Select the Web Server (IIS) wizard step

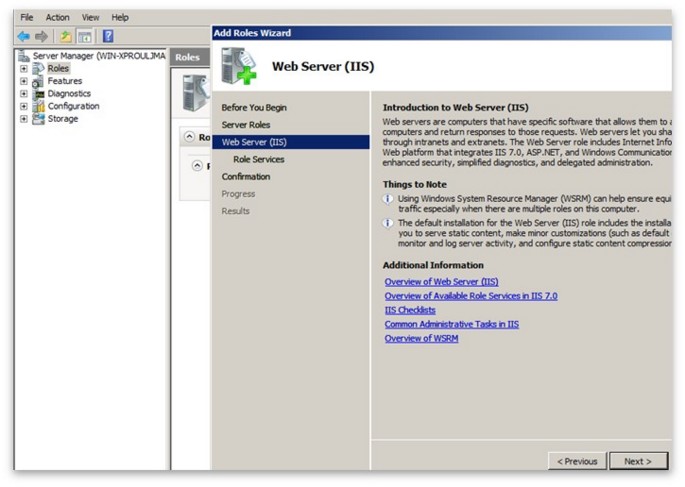pyautogui.click(x=291, y=142)
